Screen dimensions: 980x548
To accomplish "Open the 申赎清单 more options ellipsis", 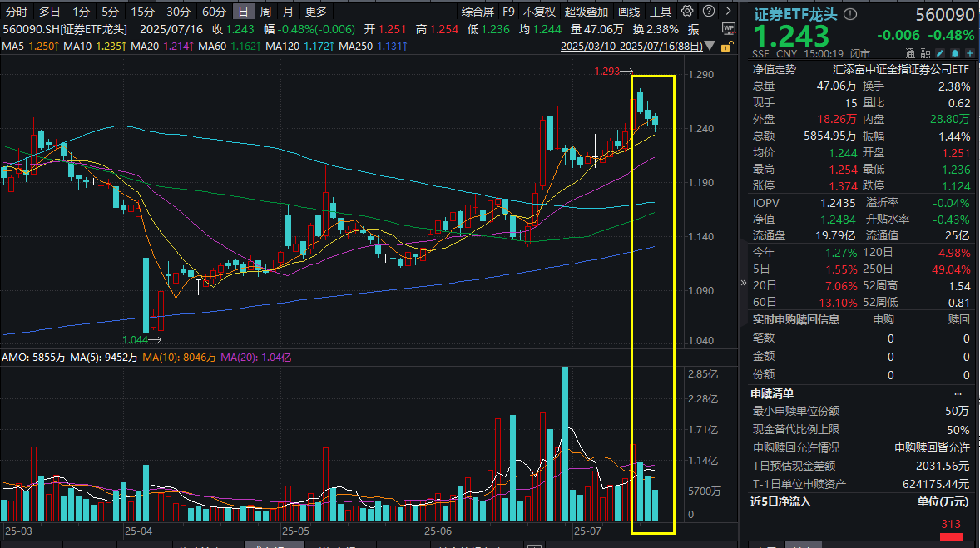I will (x=958, y=393).
